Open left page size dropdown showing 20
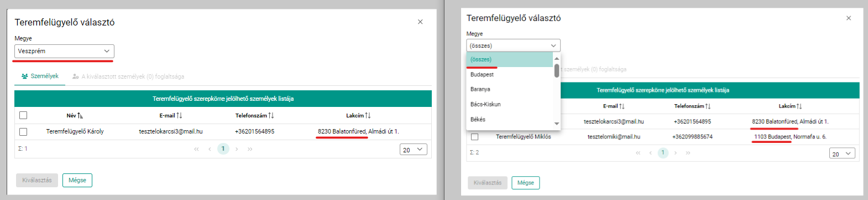The width and height of the screenshot is (868, 200). (414, 150)
